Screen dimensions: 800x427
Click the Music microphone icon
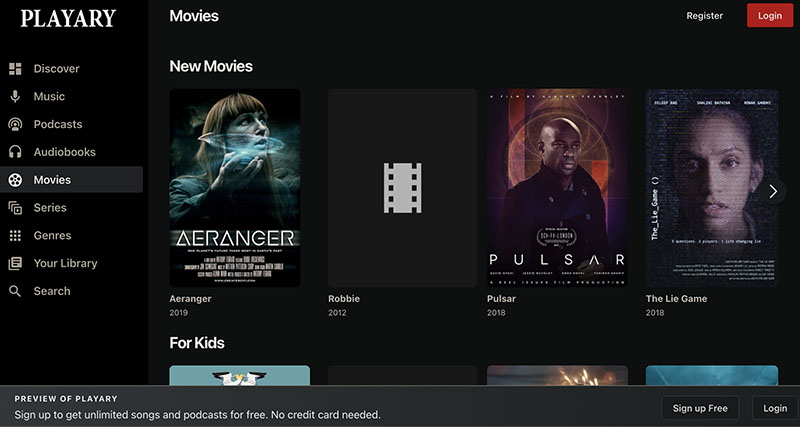point(15,97)
